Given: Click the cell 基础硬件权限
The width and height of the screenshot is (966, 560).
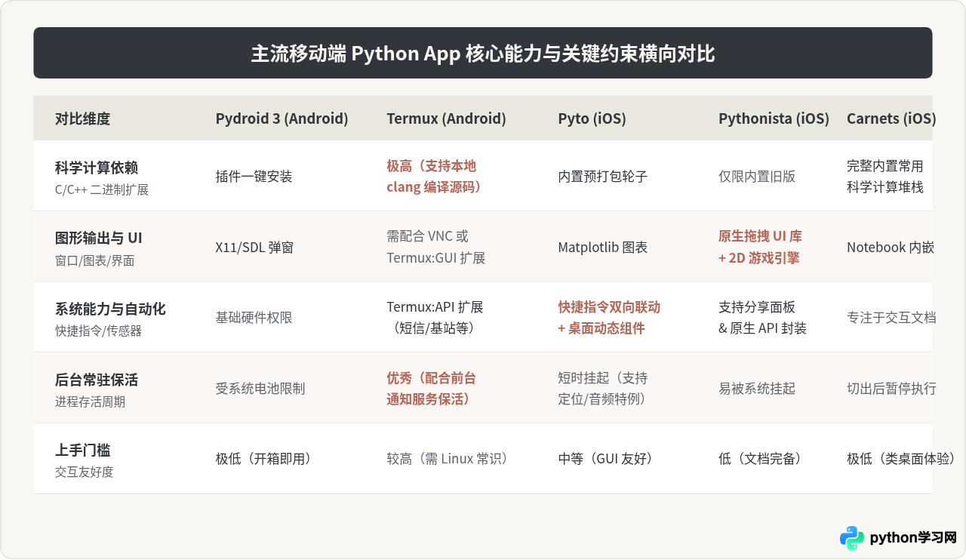Looking at the screenshot, I should 254,318.
